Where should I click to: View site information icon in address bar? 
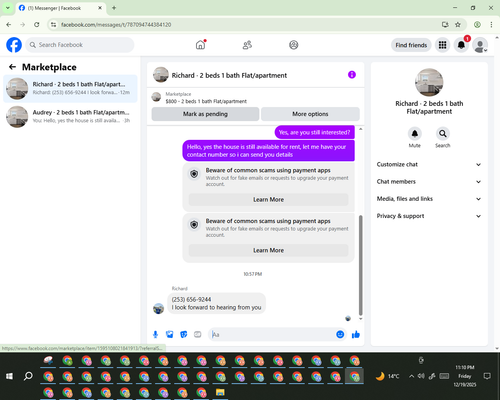(54, 25)
